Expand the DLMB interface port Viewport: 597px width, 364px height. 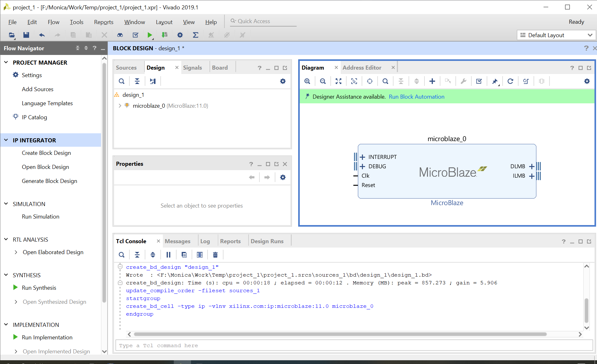pos(532,166)
